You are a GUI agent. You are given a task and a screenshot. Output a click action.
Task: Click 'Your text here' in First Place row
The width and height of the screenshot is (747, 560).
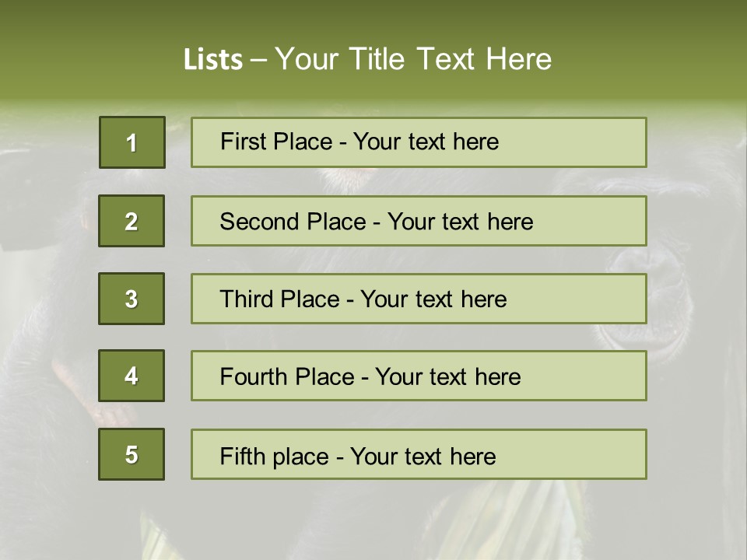click(x=426, y=142)
